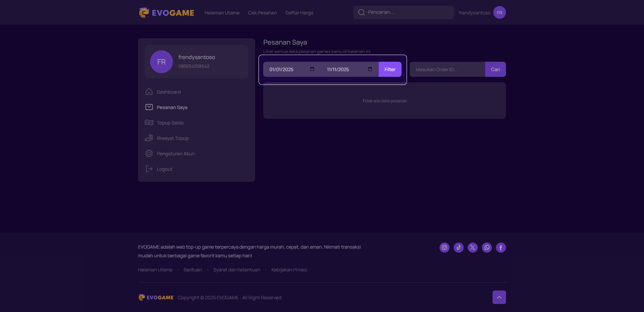Click the footer EVOGAME logo
This screenshot has height=312, width=644.
click(x=156, y=298)
